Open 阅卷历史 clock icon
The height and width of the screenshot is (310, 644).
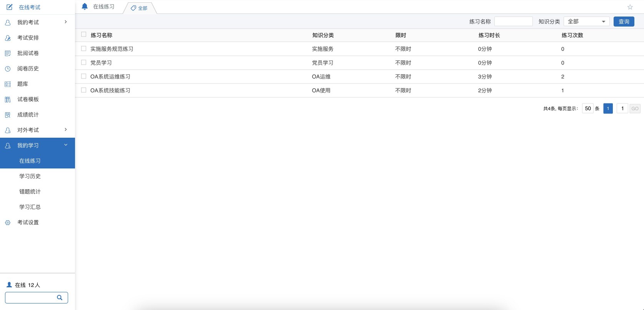[8, 68]
